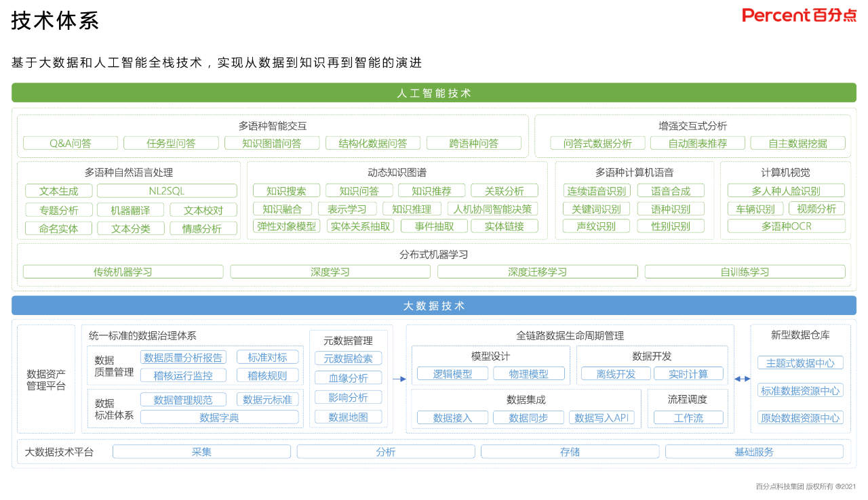Select the 跨语种问答 box

(474, 143)
